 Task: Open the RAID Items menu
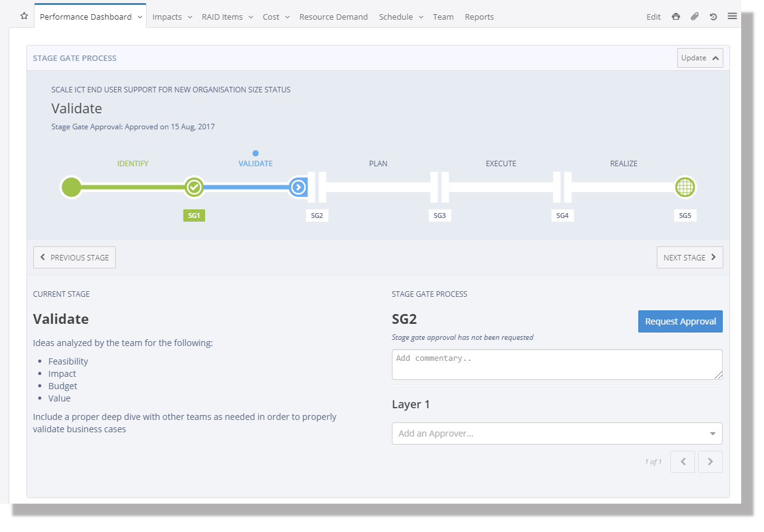pyautogui.click(x=227, y=17)
